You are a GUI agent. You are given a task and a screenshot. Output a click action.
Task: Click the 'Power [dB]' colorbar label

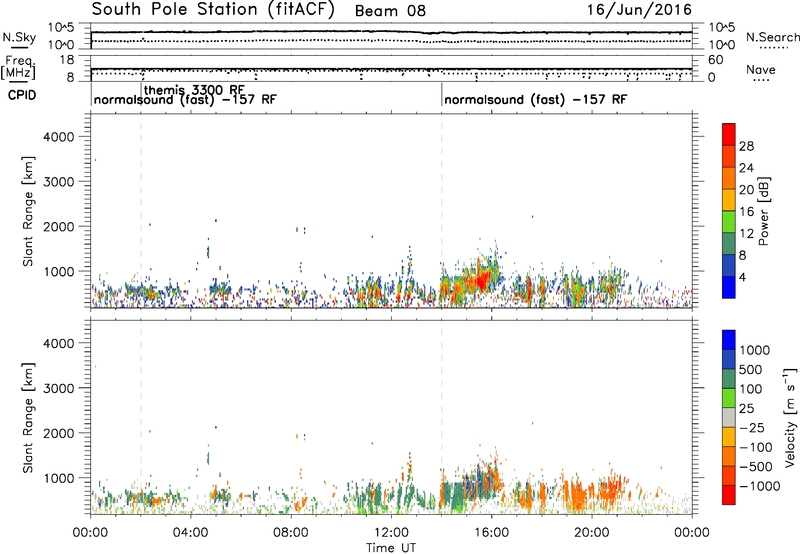pyautogui.click(x=763, y=211)
